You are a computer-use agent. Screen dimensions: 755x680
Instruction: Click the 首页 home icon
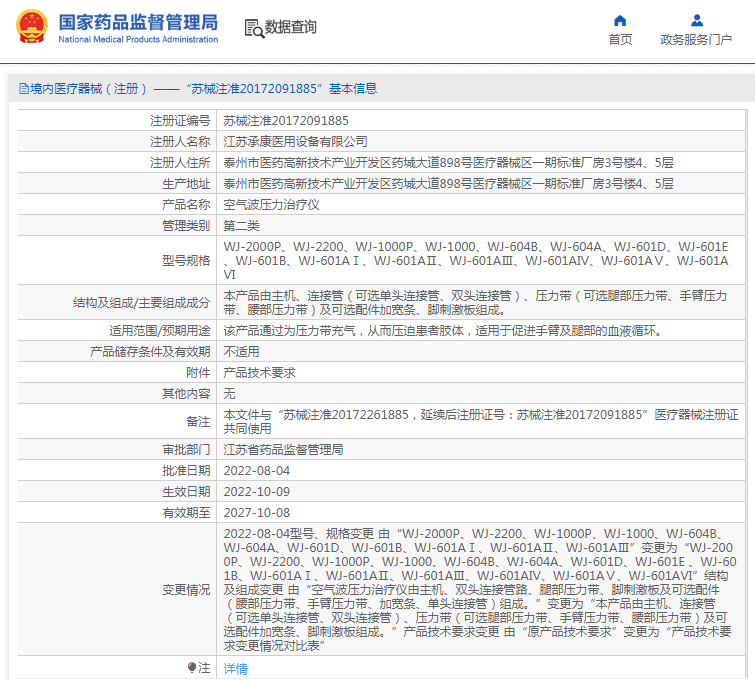(x=620, y=20)
